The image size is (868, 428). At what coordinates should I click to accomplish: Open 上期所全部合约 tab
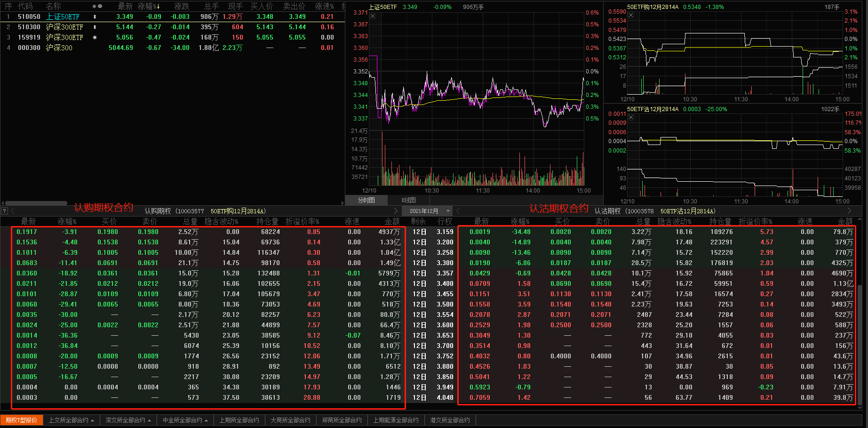click(x=239, y=420)
